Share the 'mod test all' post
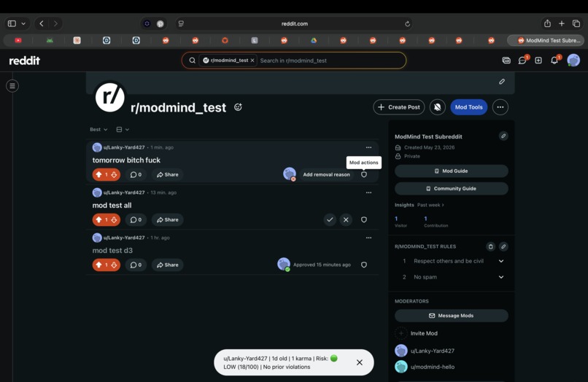The width and height of the screenshot is (588, 382). [168, 219]
